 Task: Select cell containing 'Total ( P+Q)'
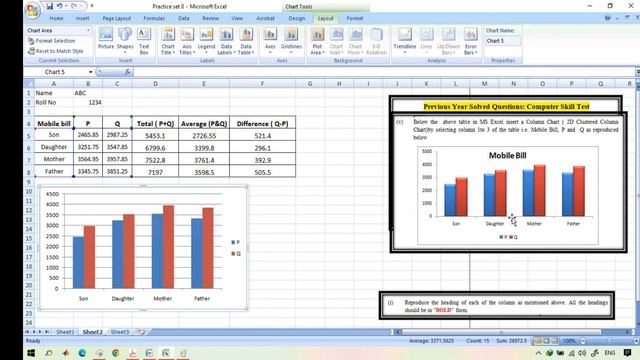pos(156,123)
